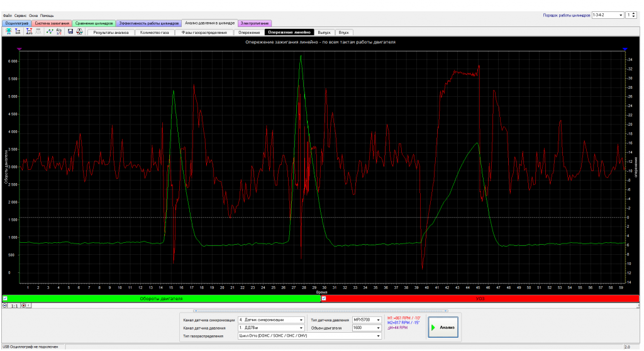Viewport: 644px width, 351px height.
Task: Open the Помощь menu
Action: click(47, 16)
